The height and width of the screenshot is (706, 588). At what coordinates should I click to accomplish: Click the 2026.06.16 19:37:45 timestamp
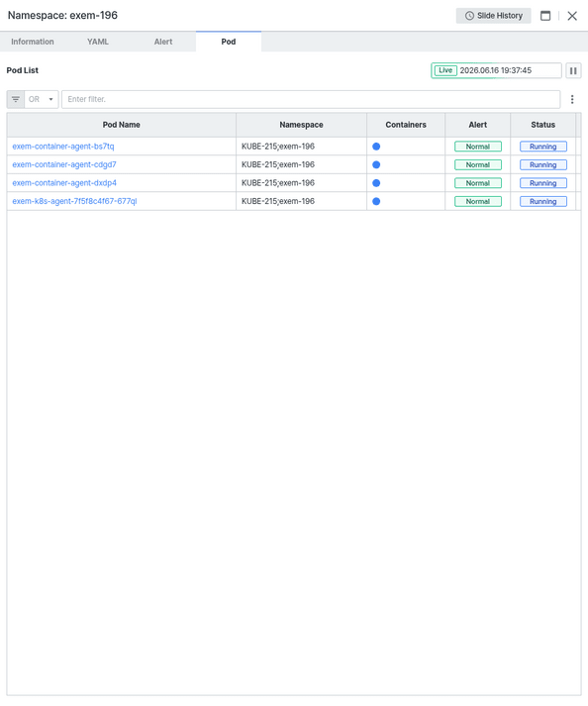(496, 70)
